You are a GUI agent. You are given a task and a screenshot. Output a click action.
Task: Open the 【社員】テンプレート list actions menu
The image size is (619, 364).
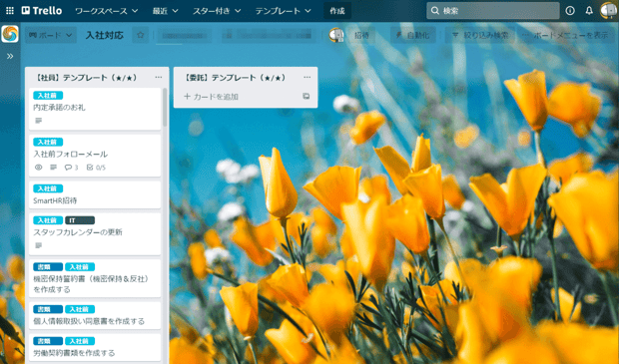[159, 78]
